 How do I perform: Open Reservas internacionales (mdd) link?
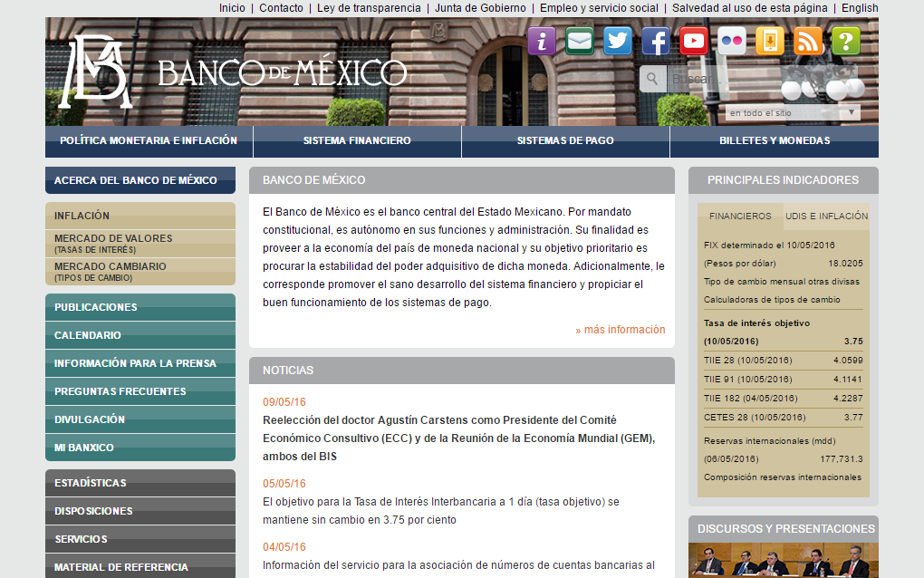(770, 441)
